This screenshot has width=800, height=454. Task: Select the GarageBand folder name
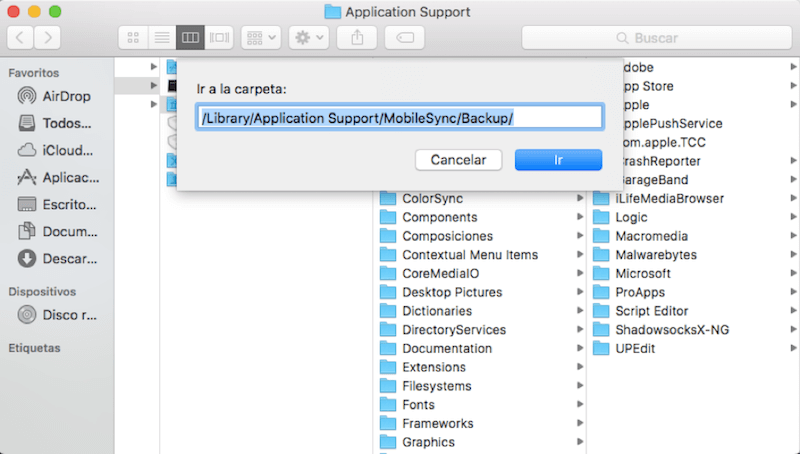coord(655,180)
